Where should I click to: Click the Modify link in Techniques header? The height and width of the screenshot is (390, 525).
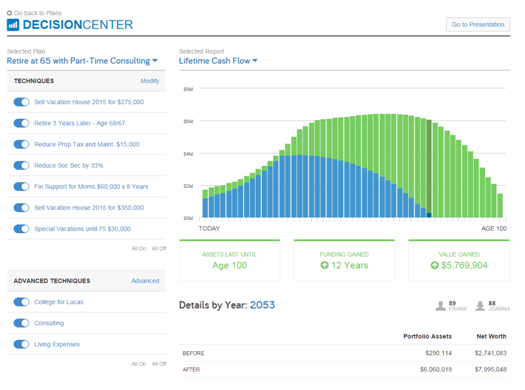click(150, 81)
